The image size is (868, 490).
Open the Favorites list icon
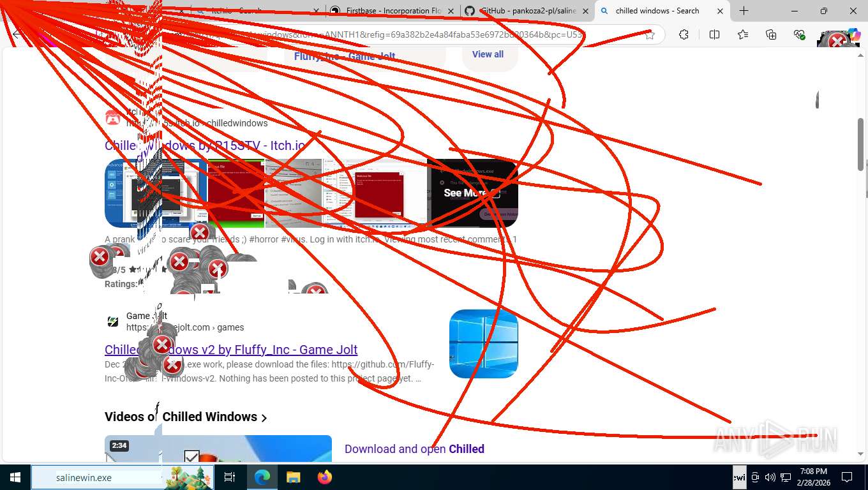(x=743, y=35)
